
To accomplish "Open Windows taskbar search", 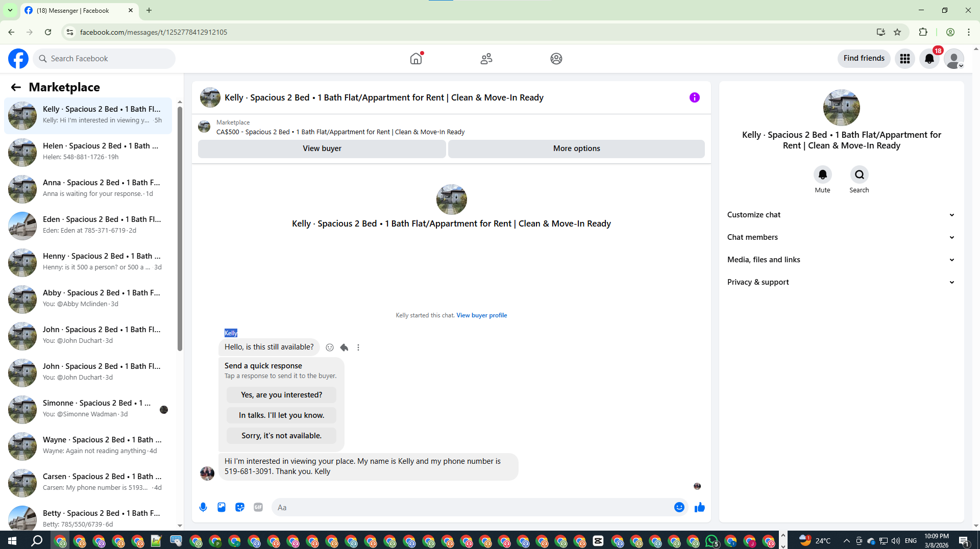I will tap(37, 541).
